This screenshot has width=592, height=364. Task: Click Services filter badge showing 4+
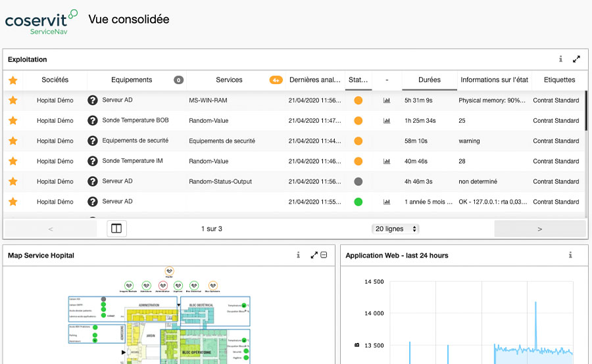[x=276, y=80]
